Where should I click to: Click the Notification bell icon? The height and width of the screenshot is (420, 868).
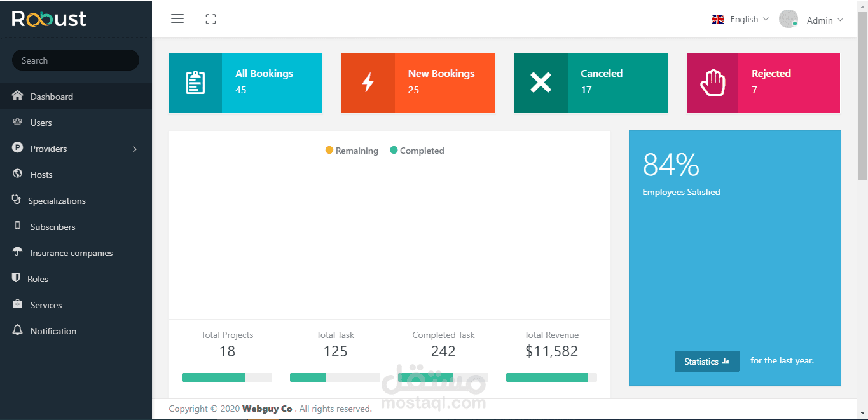click(x=18, y=330)
